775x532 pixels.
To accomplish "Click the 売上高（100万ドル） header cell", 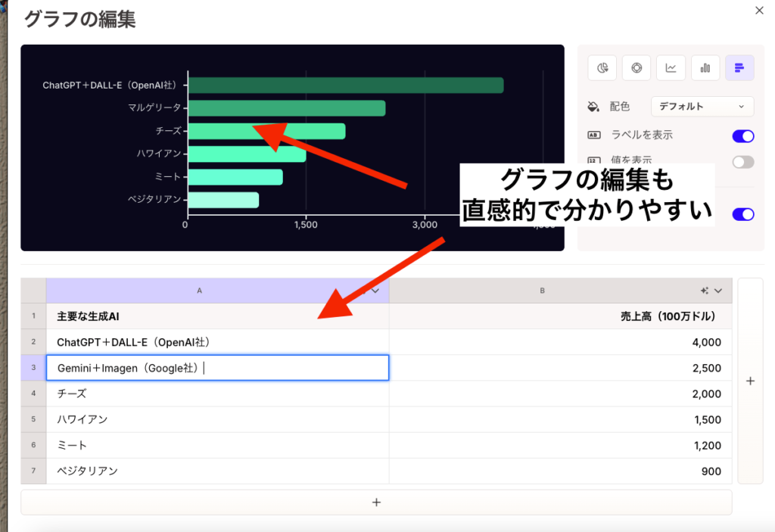I will [561, 316].
